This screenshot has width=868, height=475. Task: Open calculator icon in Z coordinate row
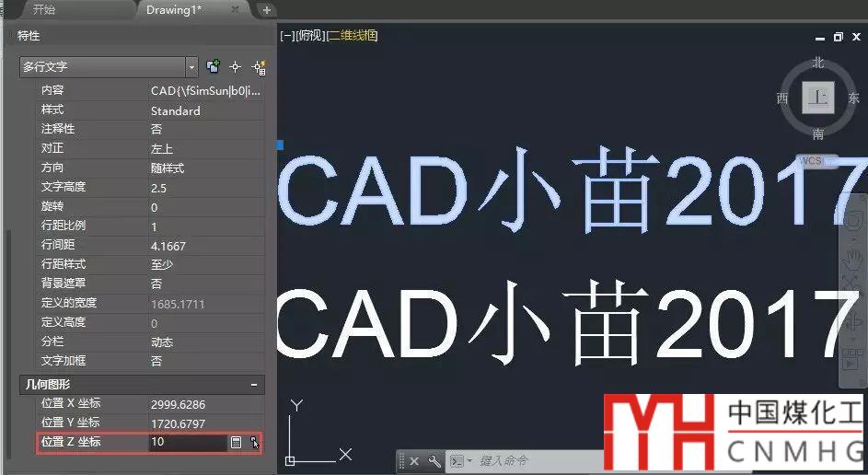click(x=236, y=442)
